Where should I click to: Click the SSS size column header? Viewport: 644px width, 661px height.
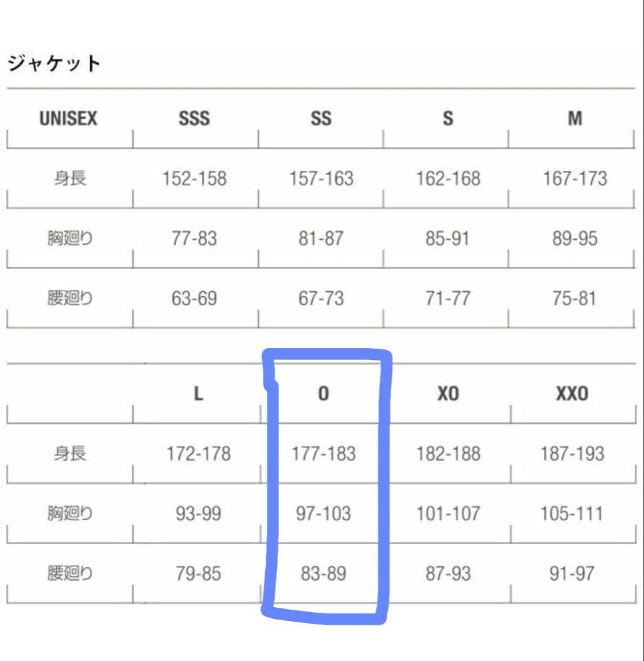click(196, 119)
